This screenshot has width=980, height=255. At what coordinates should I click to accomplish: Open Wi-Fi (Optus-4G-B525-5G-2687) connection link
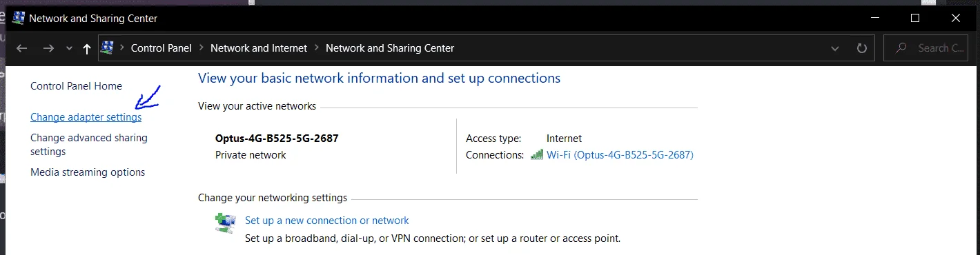pyautogui.click(x=620, y=155)
